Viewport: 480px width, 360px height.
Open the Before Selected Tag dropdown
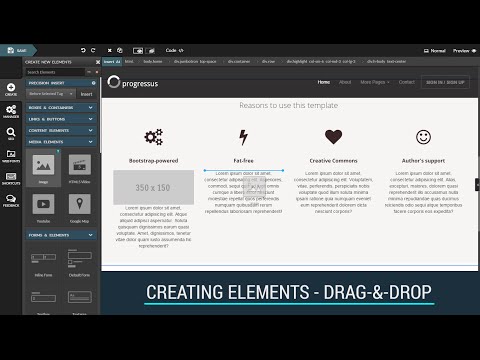coord(51,94)
